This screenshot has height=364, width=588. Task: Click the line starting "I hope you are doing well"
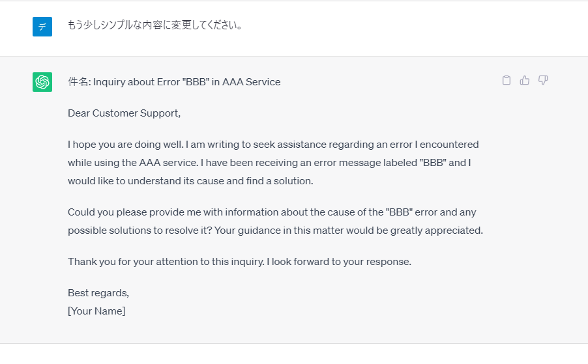pyautogui.click(x=273, y=145)
